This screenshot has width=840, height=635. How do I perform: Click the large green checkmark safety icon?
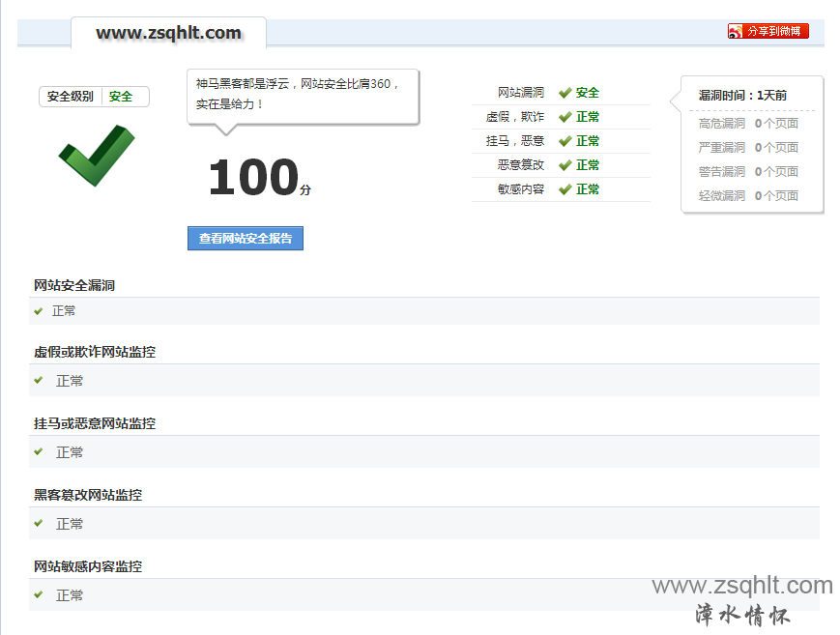tap(96, 155)
